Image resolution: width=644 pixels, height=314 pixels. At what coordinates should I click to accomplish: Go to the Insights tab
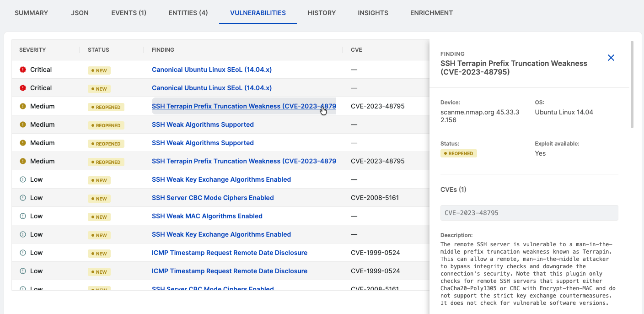[x=373, y=13]
